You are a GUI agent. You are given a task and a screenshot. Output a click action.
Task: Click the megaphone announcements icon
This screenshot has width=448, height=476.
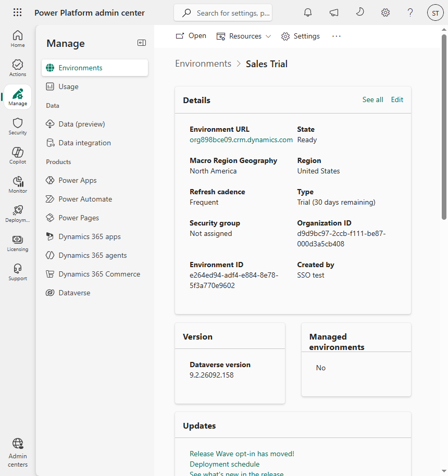click(x=334, y=12)
